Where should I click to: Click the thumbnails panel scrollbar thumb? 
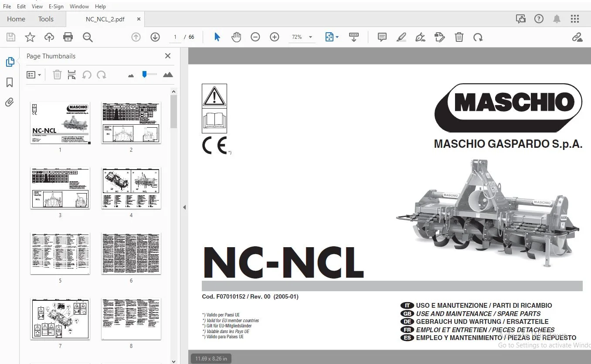pos(173,112)
